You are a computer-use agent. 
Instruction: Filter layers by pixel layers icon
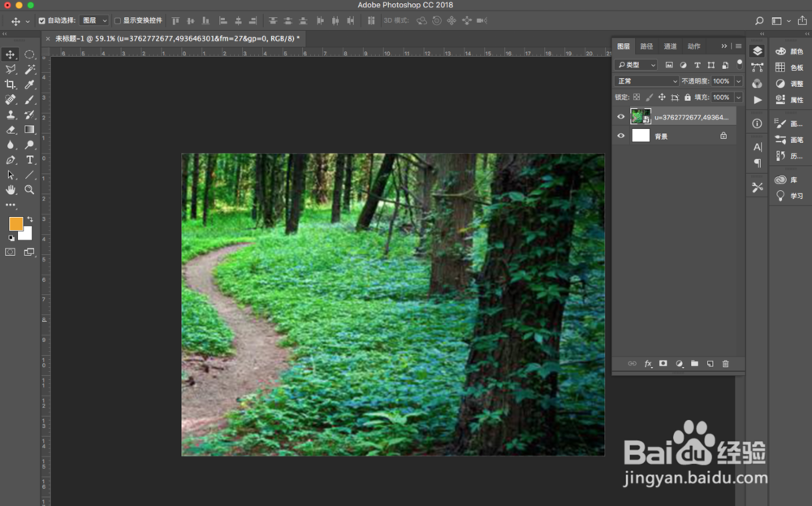point(669,65)
